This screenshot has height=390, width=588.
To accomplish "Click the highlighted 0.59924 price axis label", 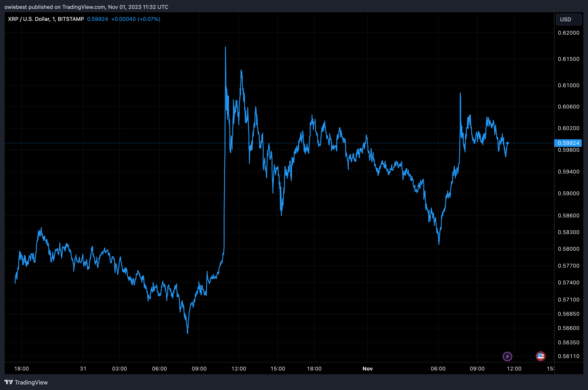I will tap(568, 143).
